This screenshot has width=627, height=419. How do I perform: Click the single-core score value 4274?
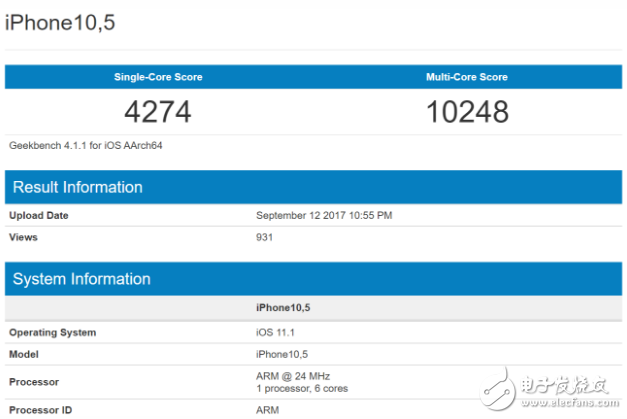pyautogui.click(x=158, y=111)
